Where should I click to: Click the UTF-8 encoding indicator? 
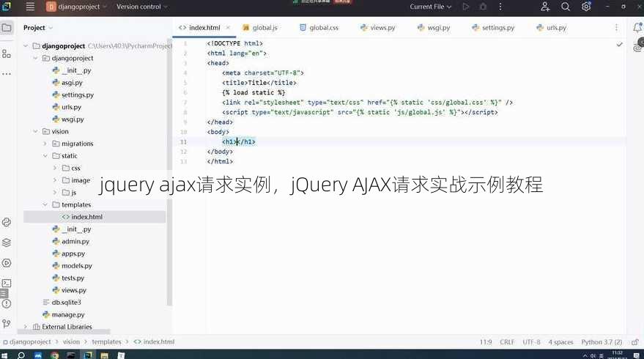pyautogui.click(x=531, y=341)
